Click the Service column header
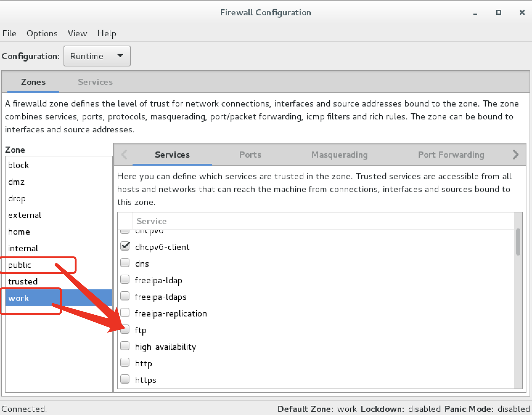532x415 pixels. click(x=151, y=221)
